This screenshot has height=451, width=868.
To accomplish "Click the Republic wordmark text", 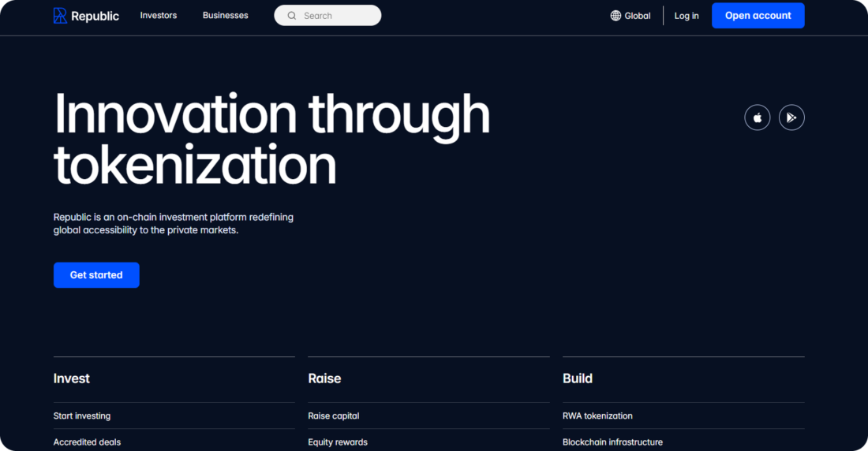I will (95, 16).
